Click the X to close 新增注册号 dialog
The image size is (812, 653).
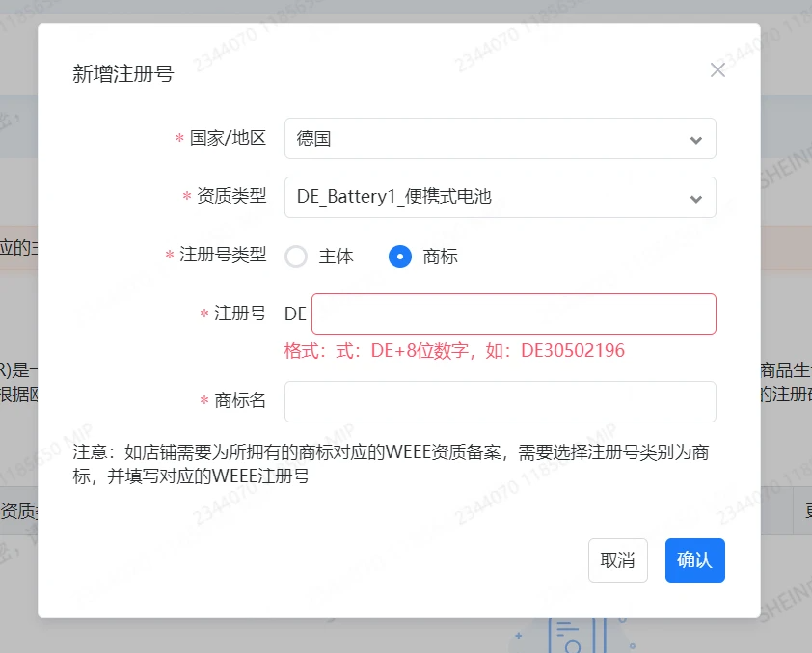click(717, 69)
